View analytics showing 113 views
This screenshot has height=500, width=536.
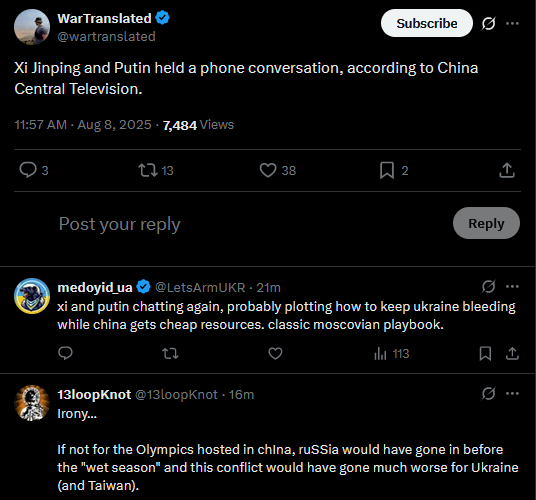pos(392,353)
